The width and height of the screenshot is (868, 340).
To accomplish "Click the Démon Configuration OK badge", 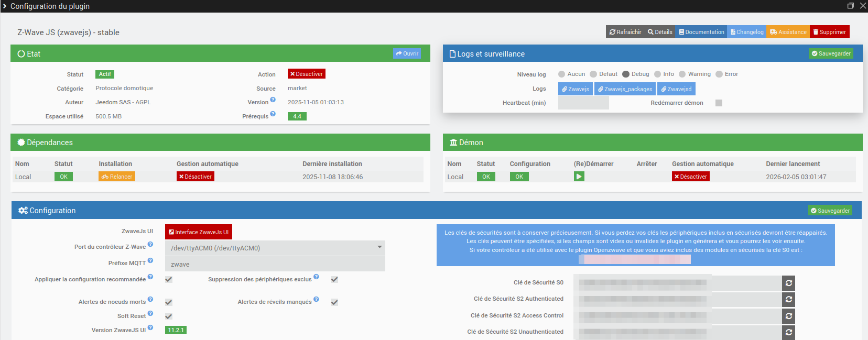I will tap(519, 177).
